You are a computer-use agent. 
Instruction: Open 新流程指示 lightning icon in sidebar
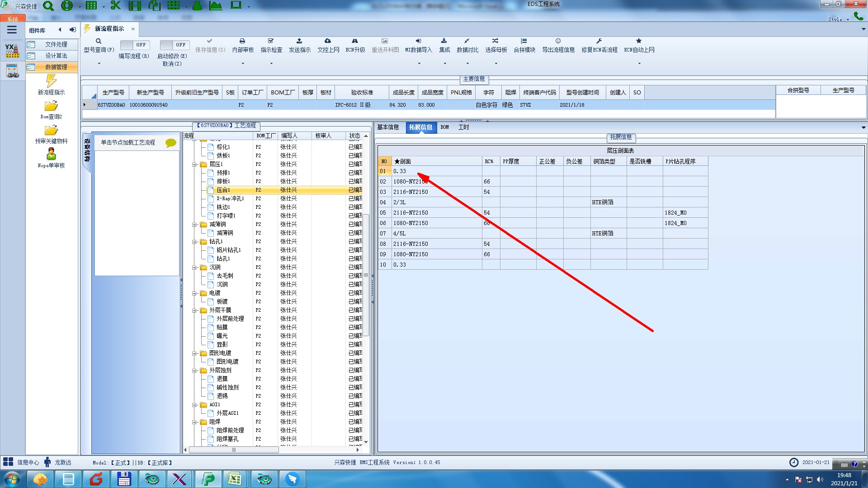pyautogui.click(x=51, y=81)
